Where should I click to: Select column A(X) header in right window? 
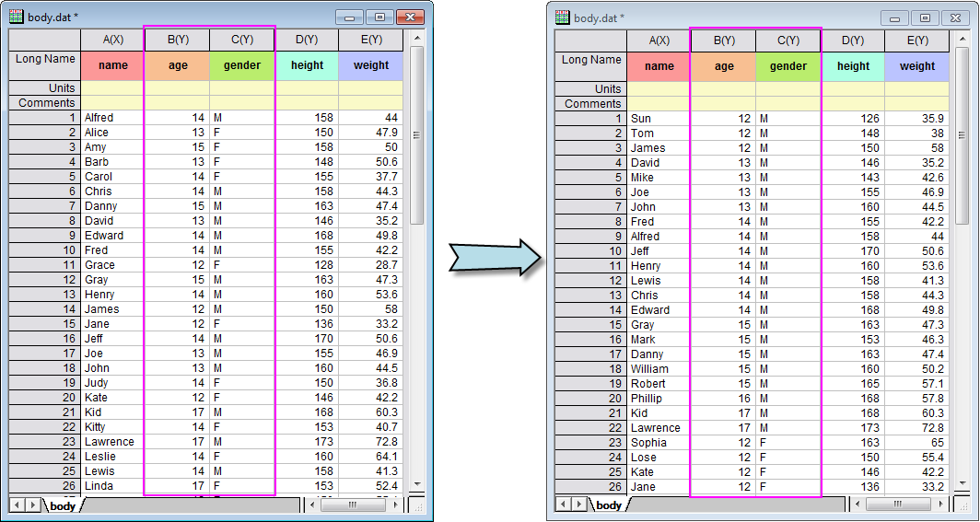(659, 41)
